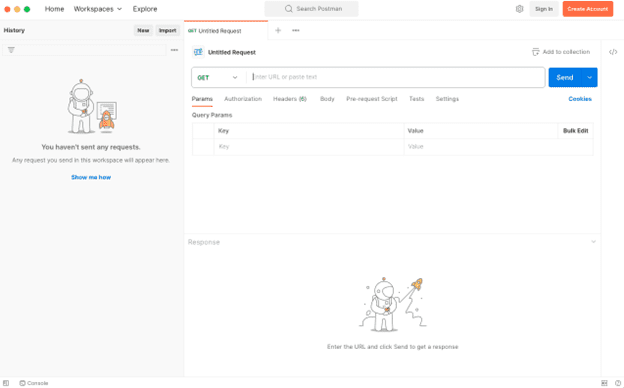Open the Pre-request Script tab
Image resolution: width=624 pixels, height=388 pixels.
point(372,99)
